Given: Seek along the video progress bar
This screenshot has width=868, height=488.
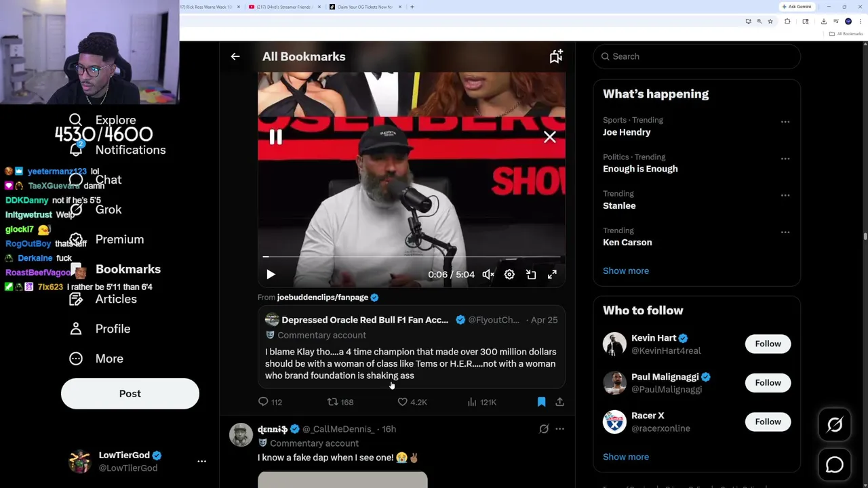Looking at the screenshot, I should (x=412, y=257).
